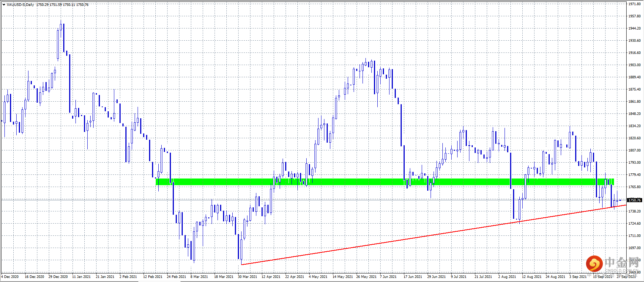This screenshot has height=282, width=644.
Task: Click the 1930.60 price scale label
Action: (634, 41)
